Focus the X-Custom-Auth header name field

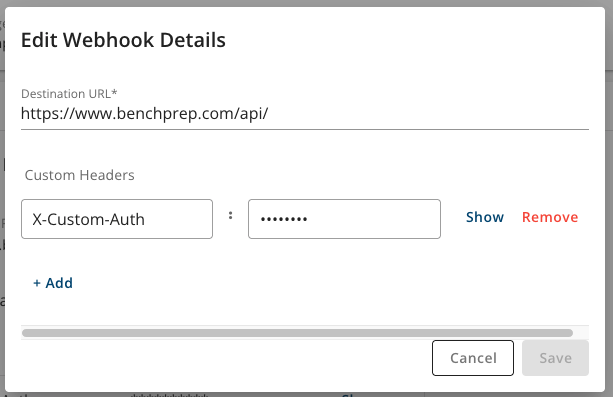(117, 219)
